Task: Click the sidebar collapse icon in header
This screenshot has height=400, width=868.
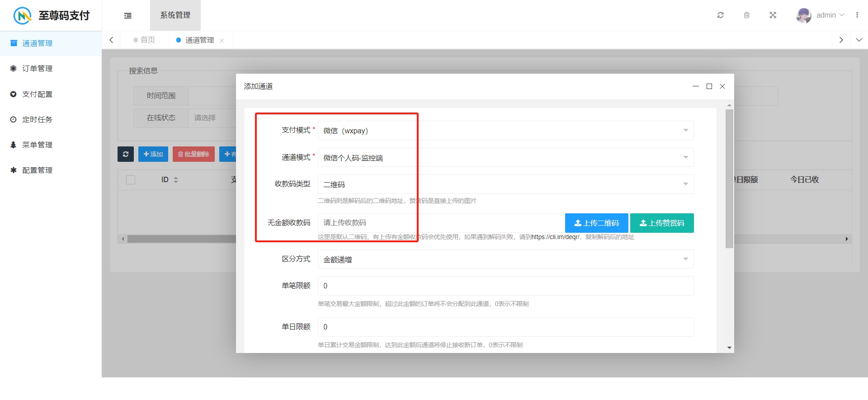Action: [128, 15]
